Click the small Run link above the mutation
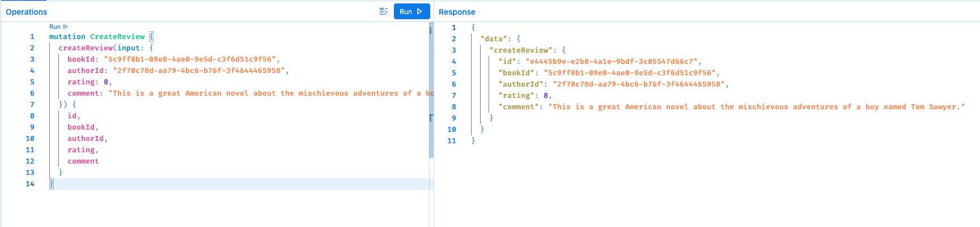 coord(58,27)
